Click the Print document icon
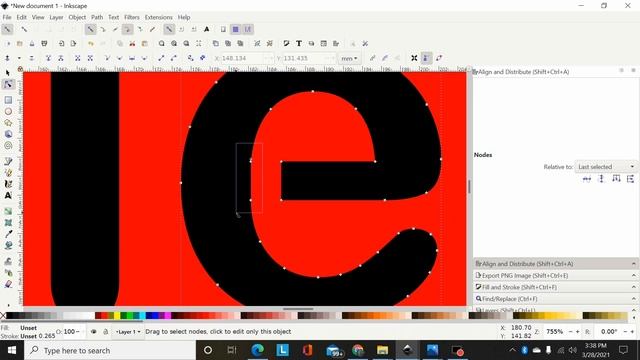This screenshot has height=360, width=640. pos(44,44)
